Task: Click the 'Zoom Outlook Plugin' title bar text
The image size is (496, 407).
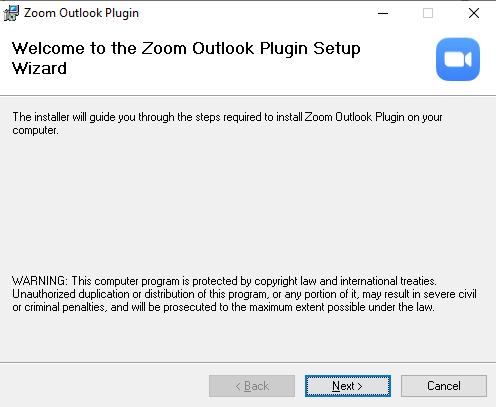Action: coord(81,13)
